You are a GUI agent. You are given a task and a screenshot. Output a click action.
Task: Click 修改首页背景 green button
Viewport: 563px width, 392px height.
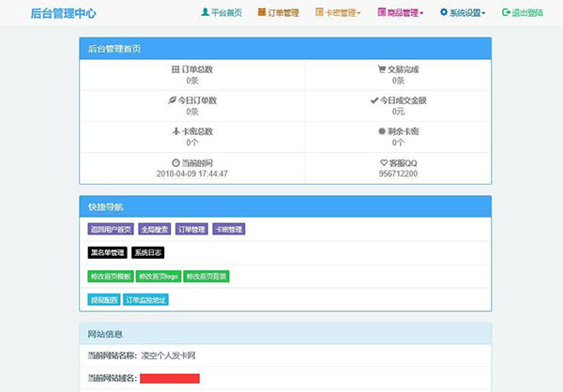(x=206, y=276)
